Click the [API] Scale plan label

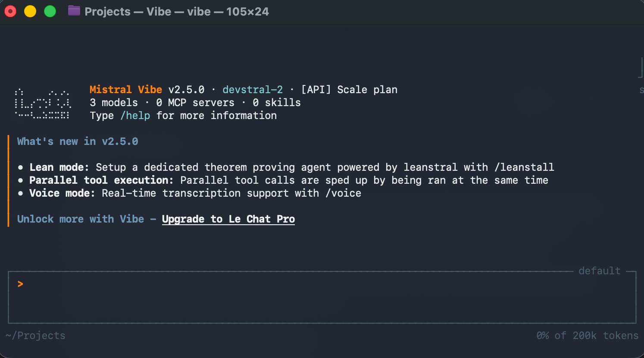[349, 90]
